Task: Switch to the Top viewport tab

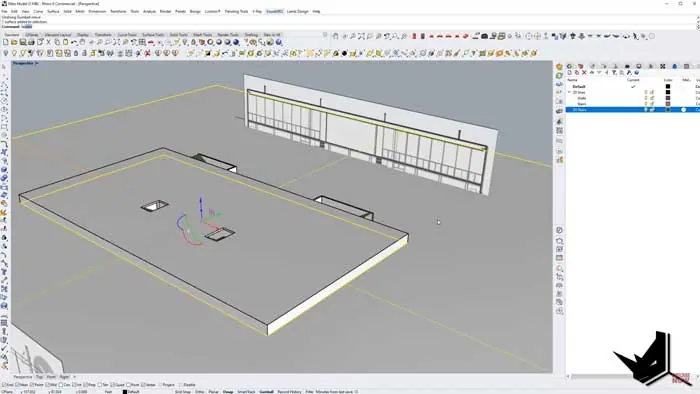Action: click(x=39, y=377)
